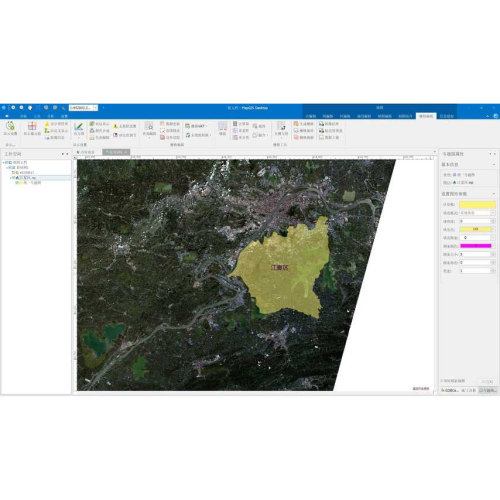The image size is (500, 500).
Task: Switch to the GDBCa... tab at panel bottom
Action: click(450, 390)
